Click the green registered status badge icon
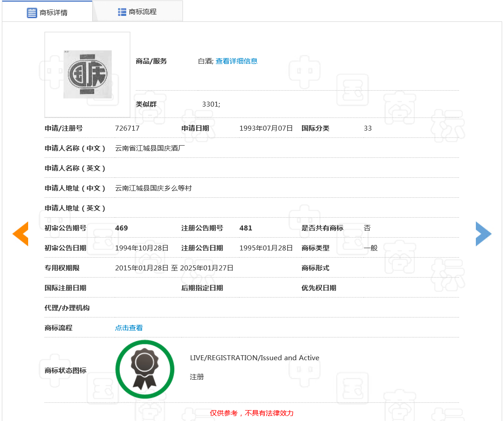The height and width of the screenshot is (421, 504). pyautogui.click(x=145, y=369)
